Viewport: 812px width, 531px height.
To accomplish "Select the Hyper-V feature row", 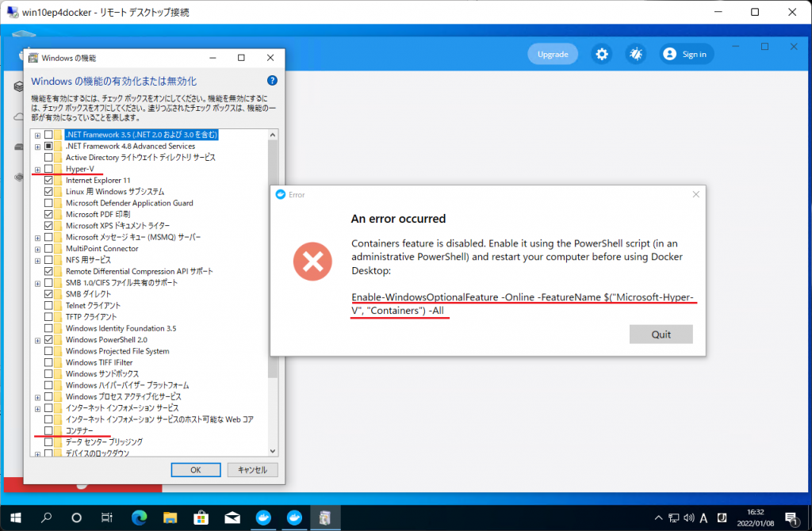I will pyautogui.click(x=80, y=169).
